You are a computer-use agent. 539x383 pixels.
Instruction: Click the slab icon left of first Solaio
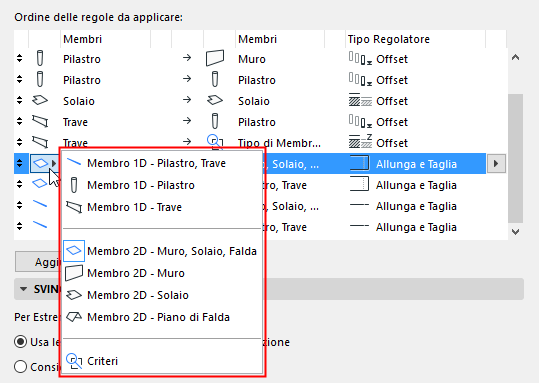(x=40, y=100)
